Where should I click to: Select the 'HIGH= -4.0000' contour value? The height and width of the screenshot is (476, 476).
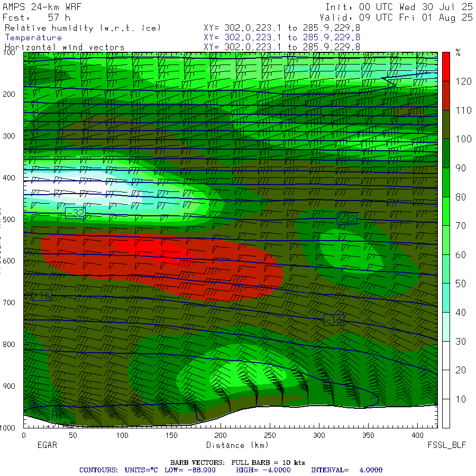[x=263, y=470]
